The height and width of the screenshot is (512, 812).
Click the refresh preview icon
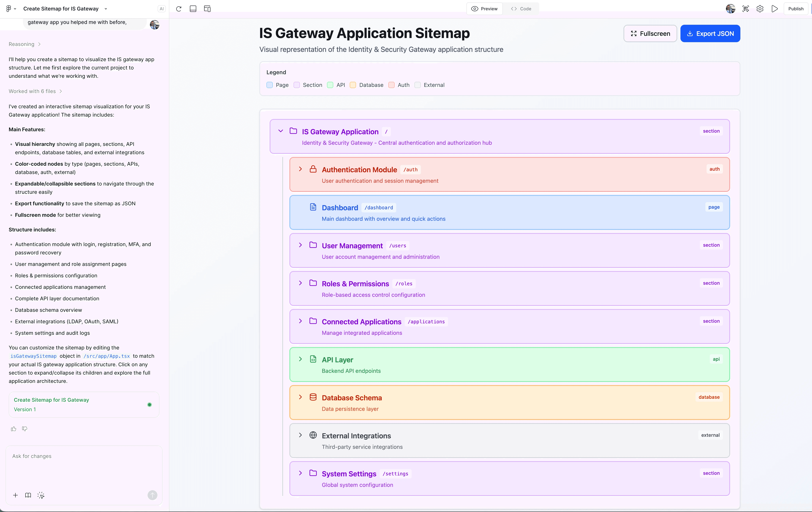(x=179, y=9)
